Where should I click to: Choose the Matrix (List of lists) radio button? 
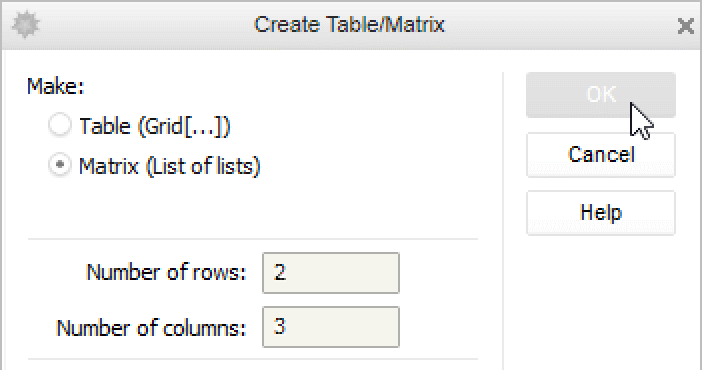[x=60, y=165]
